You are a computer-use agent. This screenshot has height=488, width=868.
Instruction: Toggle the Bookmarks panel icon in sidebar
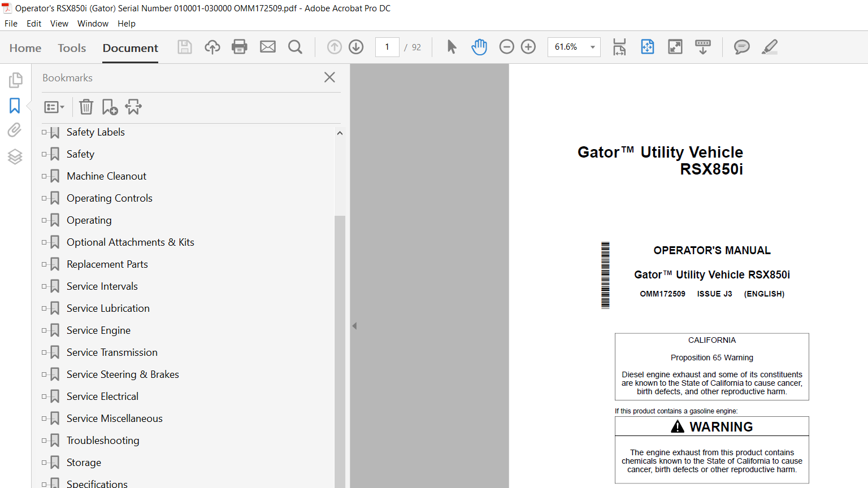pos(15,106)
